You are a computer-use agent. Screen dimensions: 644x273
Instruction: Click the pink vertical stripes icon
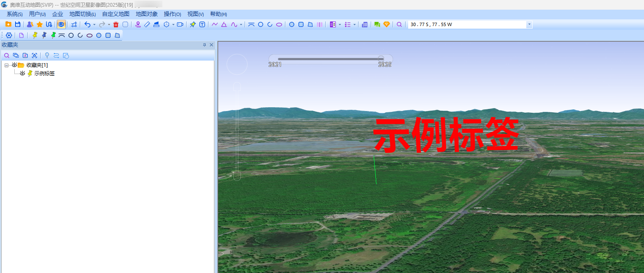coord(320,24)
